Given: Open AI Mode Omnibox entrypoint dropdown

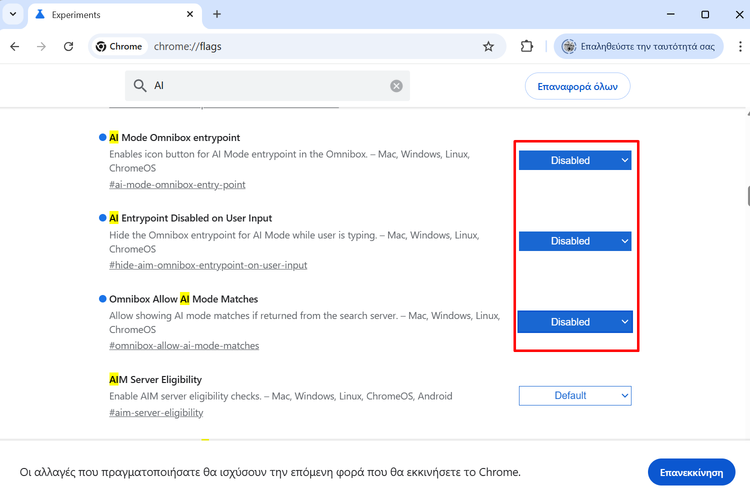Looking at the screenshot, I should point(574,160).
